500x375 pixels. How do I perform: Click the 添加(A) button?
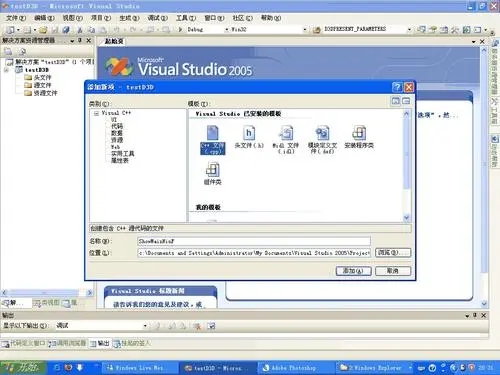pos(354,271)
